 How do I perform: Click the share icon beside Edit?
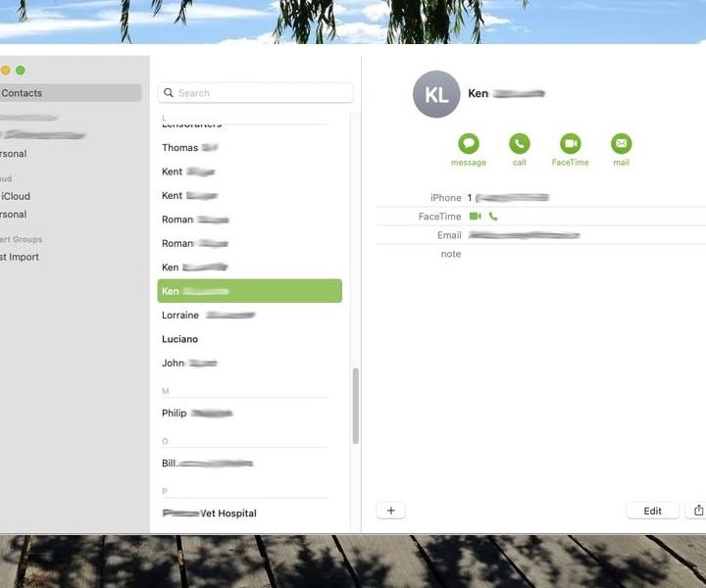(698, 511)
